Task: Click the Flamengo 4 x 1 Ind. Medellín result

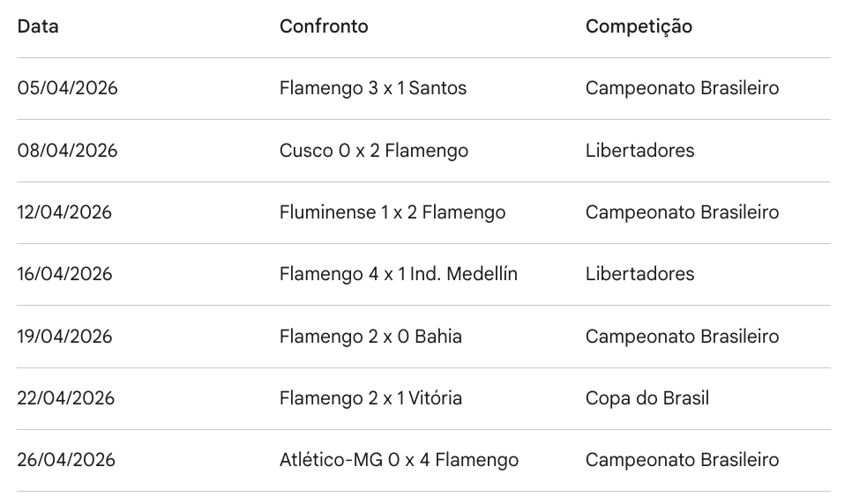Action: [x=399, y=274]
